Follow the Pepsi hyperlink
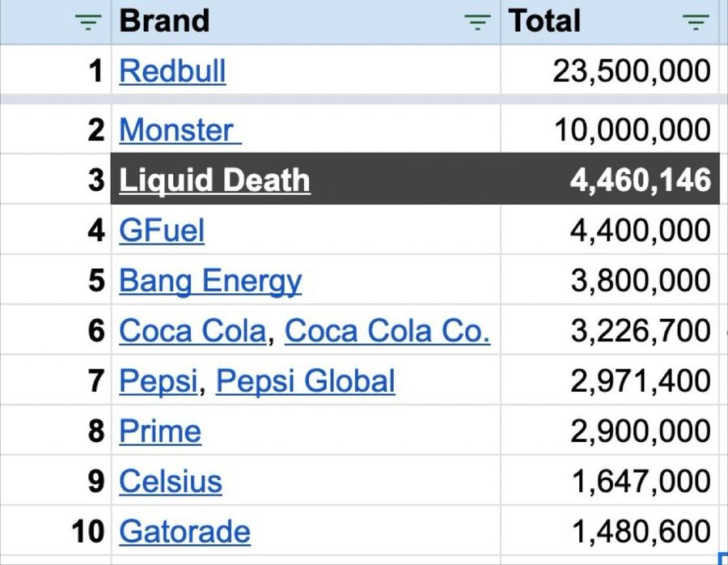Viewport: 728px width, 565px height. [x=159, y=382]
